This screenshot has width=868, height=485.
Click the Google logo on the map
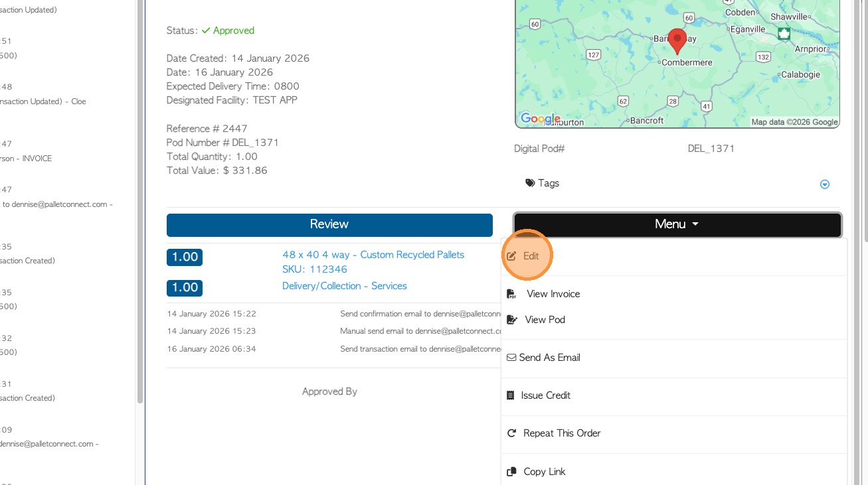(541, 119)
